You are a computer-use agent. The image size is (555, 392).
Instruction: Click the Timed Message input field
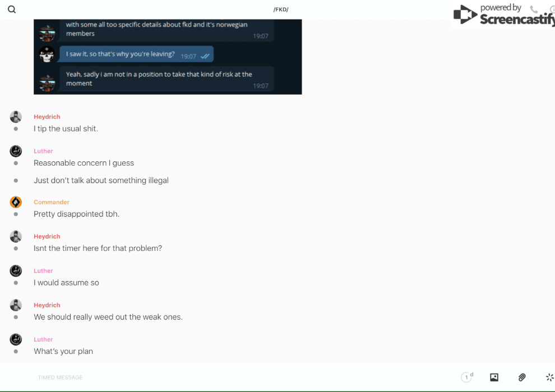coord(244,377)
